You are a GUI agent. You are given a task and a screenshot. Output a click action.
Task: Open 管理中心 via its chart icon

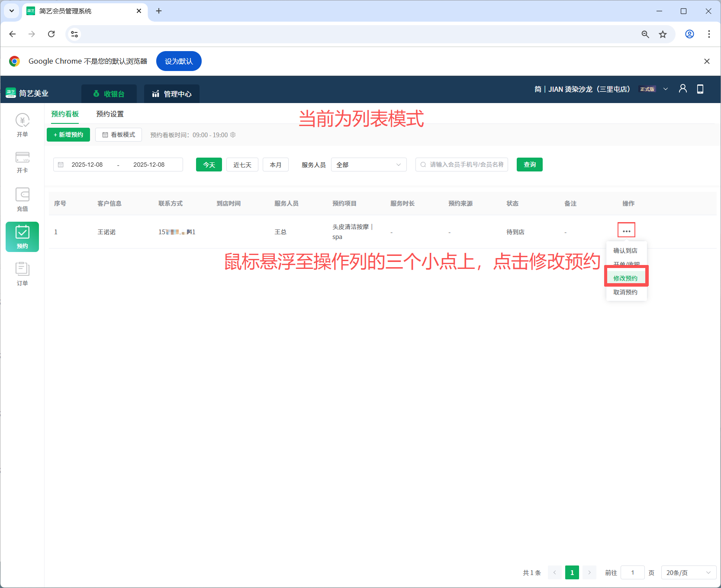[x=155, y=94]
